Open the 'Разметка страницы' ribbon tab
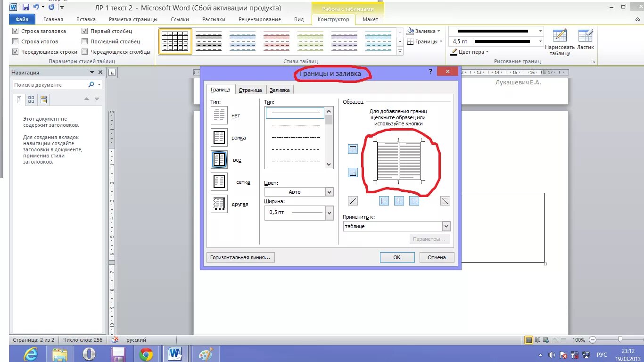The image size is (644, 362). tap(133, 19)
